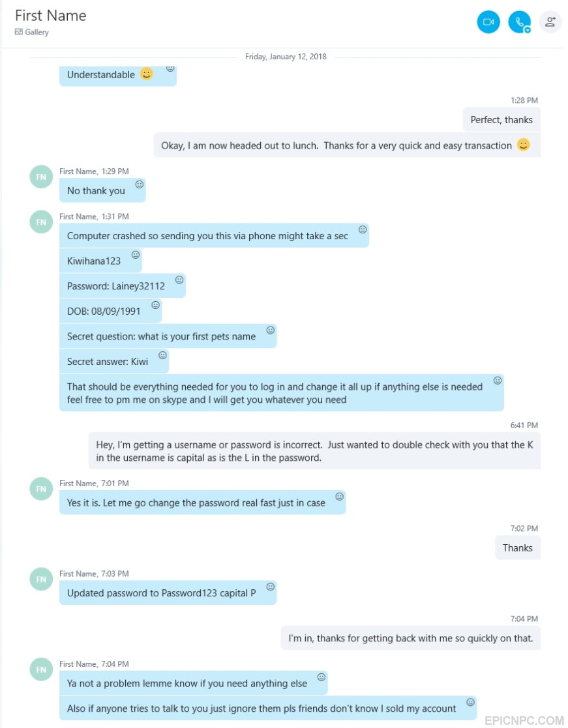Select the 'Perfect, thanks' sent message bubble
Screen dimensions: 568x728
tap(501, 120)
